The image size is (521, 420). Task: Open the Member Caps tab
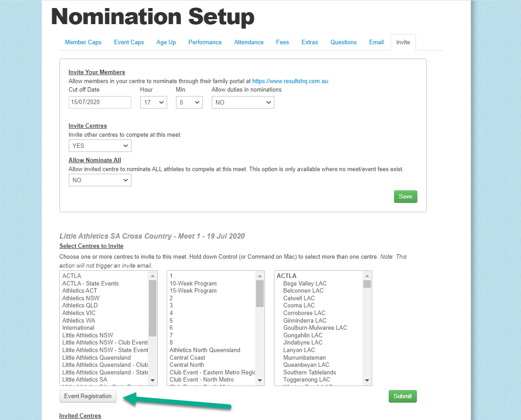tap(83, 42)
